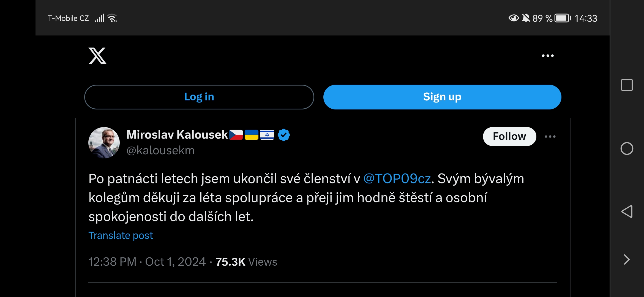The width and height of the screenshot is (644, 297).
Task: Tap the Miroslav Kalousek display name
Action: tap(177, 135)
